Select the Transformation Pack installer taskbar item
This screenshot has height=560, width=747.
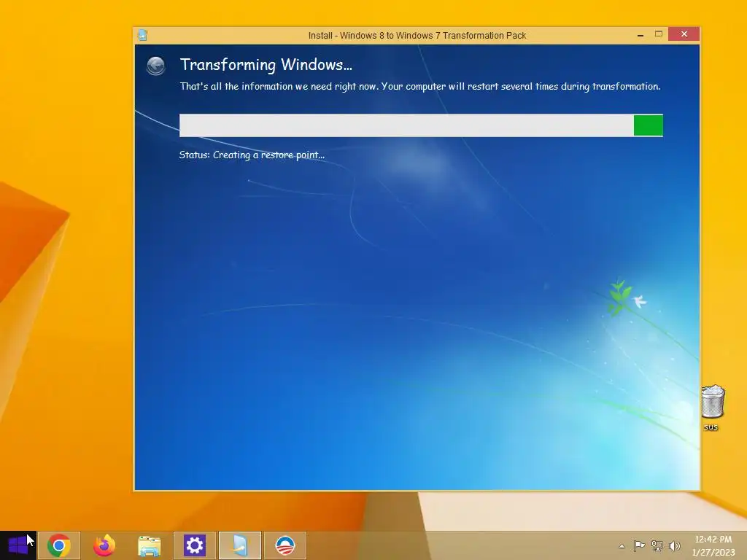point(239,545)
